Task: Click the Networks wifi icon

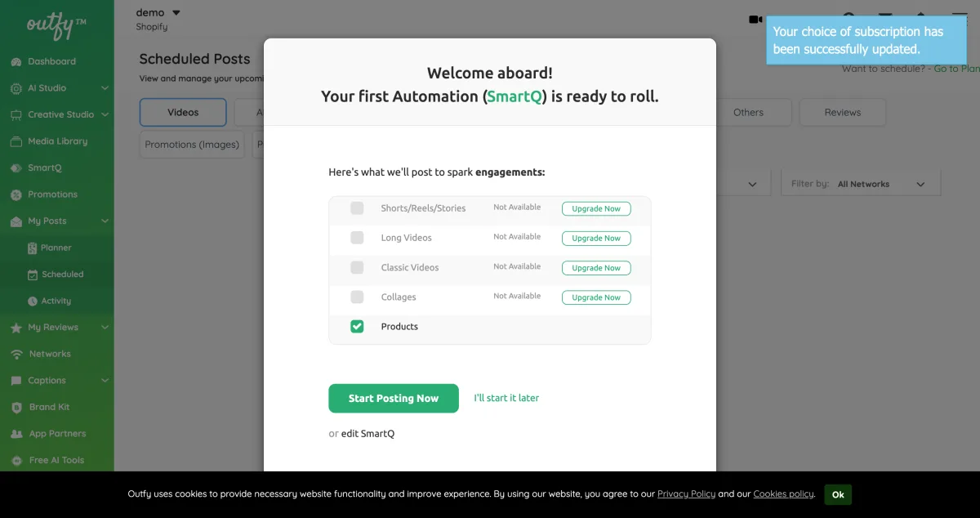Action: click(16, 355)
